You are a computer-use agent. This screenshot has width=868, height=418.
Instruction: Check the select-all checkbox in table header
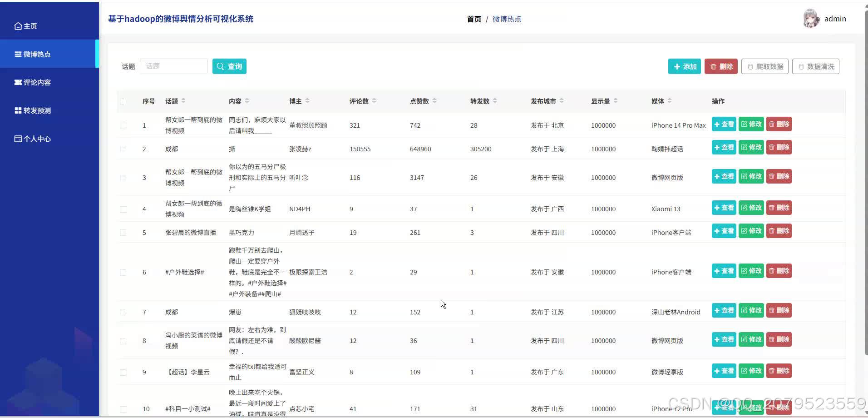coord(123,102)
